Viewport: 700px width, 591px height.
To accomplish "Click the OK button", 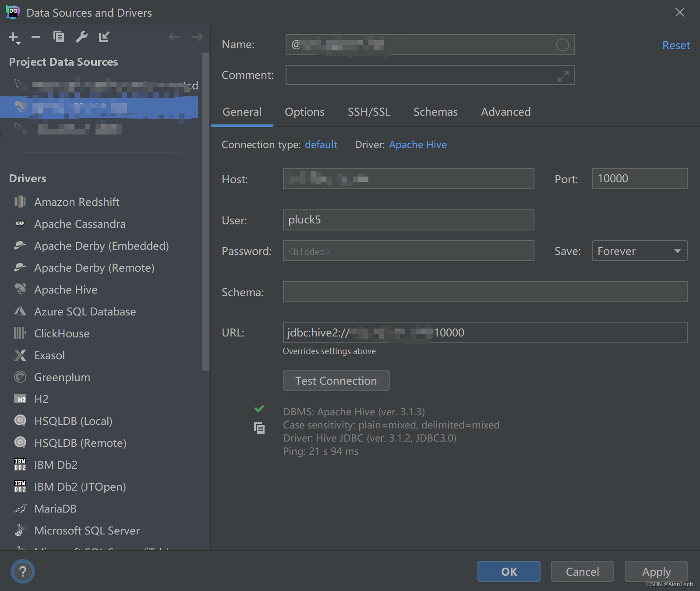I will click(x=509, y=571).
